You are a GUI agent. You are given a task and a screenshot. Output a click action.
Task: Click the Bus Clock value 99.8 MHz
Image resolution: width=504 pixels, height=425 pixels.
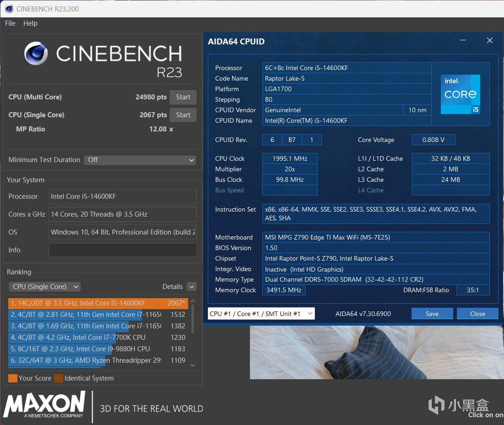pos(290,180)
